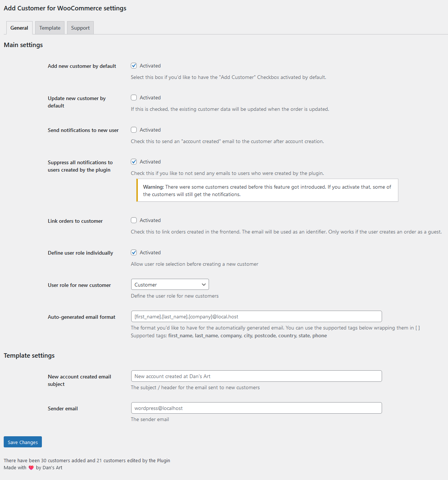Uncheck Add new customer by default

(x=134, y=66)
